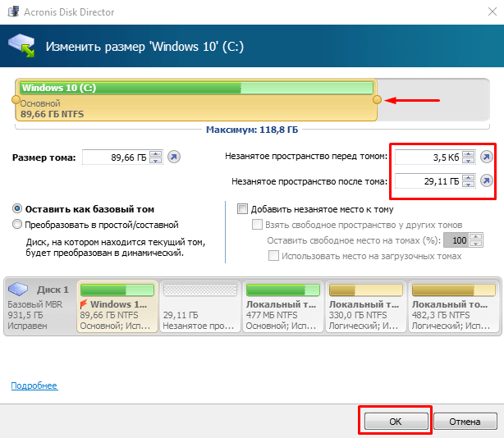
Task: Click the 'Основной' label in volume bar
Action: coord(40,103)
